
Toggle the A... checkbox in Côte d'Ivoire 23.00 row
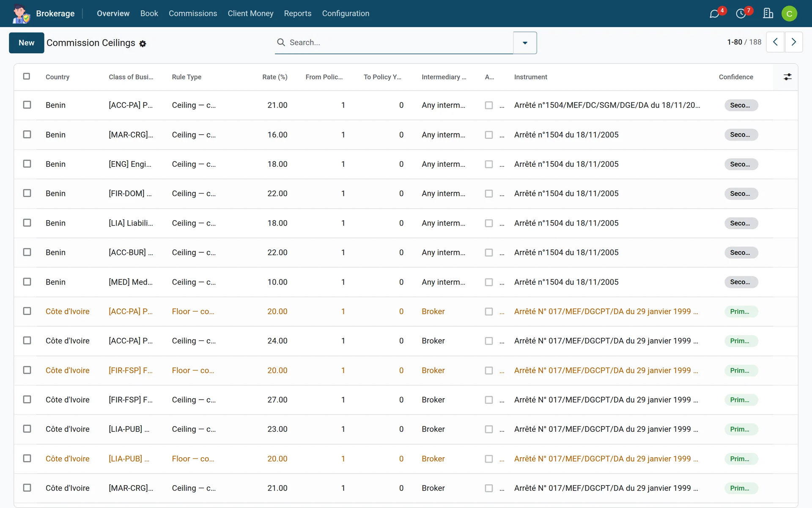(x=489, y=429)
